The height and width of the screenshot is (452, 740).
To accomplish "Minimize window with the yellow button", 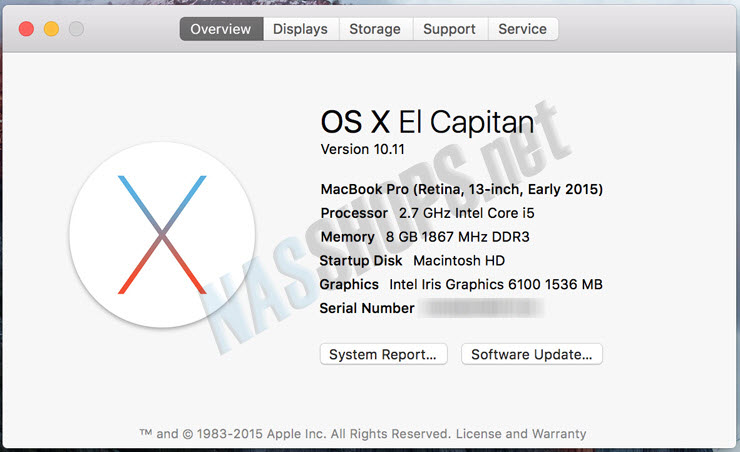I will click(x=51, y=29).
